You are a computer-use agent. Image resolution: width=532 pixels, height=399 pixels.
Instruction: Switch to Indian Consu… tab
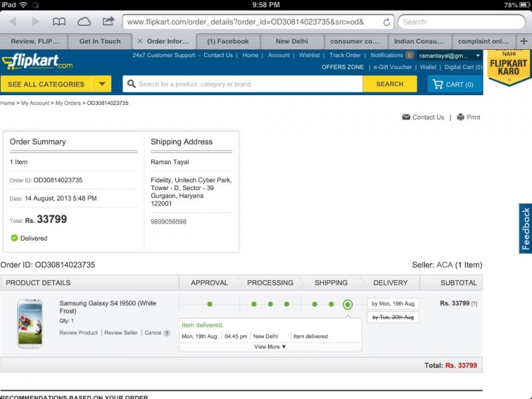coord(419,41)
